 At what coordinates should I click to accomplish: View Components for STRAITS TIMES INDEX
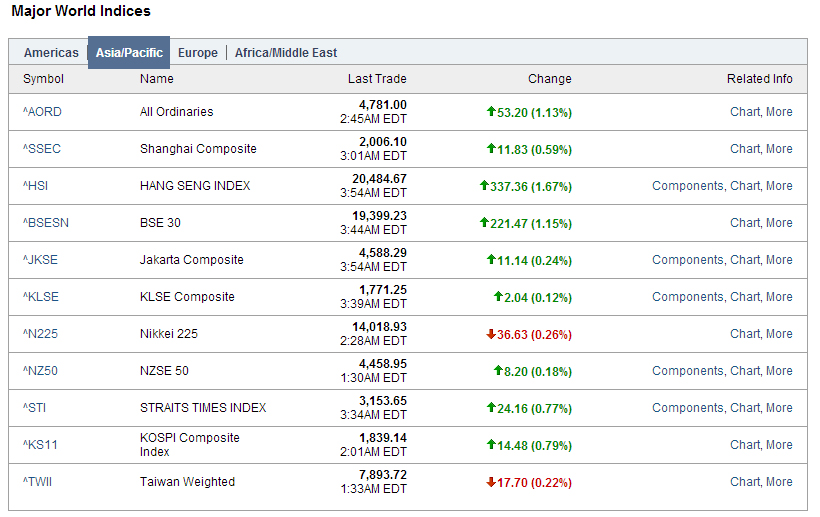coord(687,408)
